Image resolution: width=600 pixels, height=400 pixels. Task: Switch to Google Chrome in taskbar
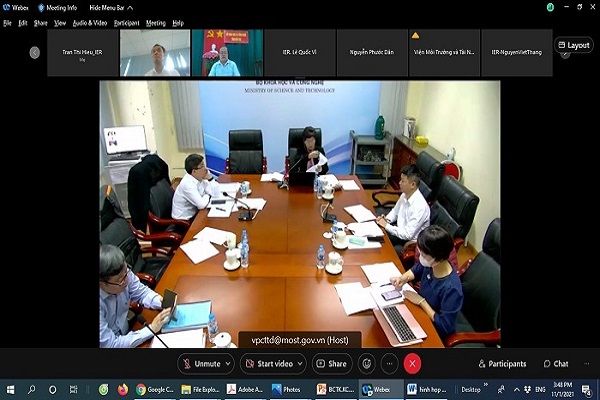click(x=155, y=390)
